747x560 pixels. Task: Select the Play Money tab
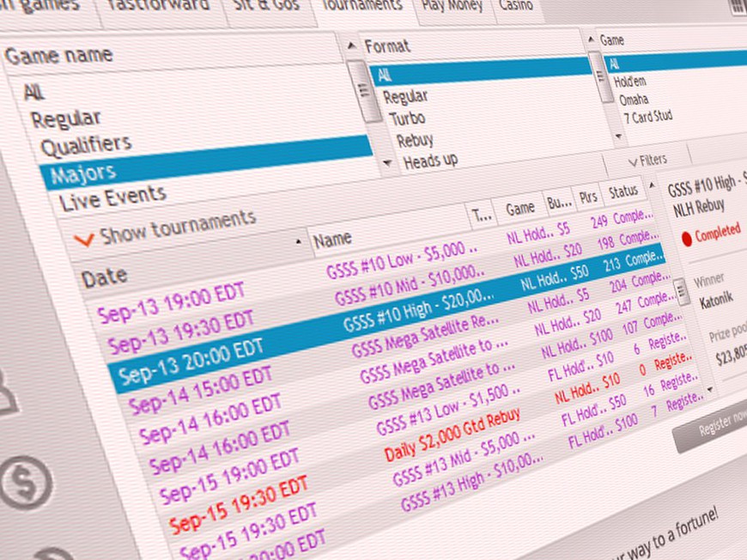coord(452,6)
